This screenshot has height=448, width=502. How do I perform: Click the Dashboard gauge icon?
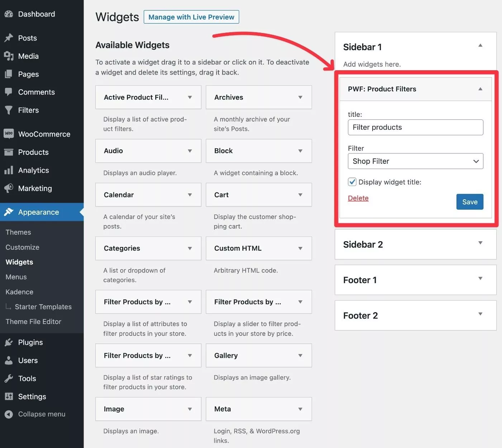[9, 14]
